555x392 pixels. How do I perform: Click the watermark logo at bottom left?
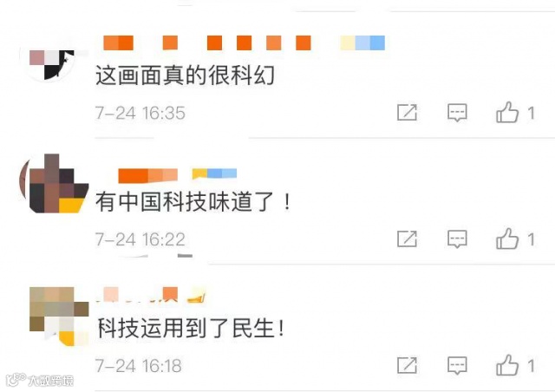pos(40,381)
